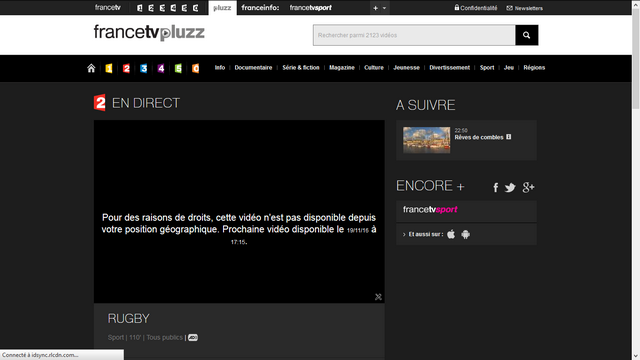The width and height of the screenshot is (640, 360).
Task: Open the Régions category
Action: click(x=534, y=68)
